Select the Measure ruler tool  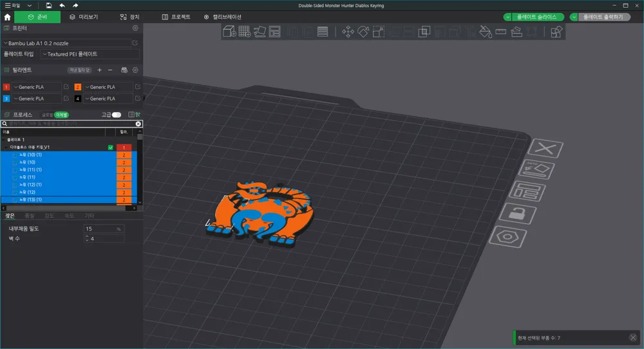click(x=500, y=32)
